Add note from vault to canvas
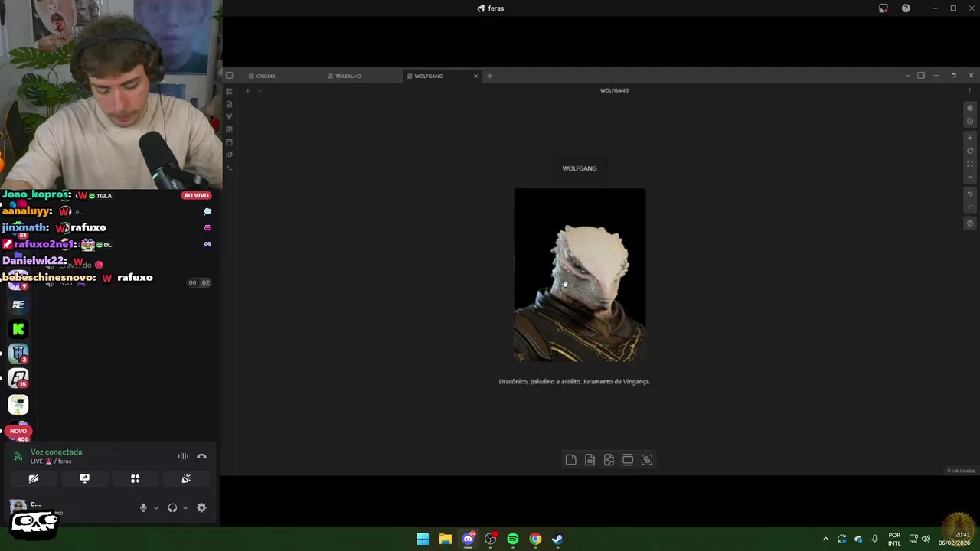The image size is (980, 551). coord(590,460)
